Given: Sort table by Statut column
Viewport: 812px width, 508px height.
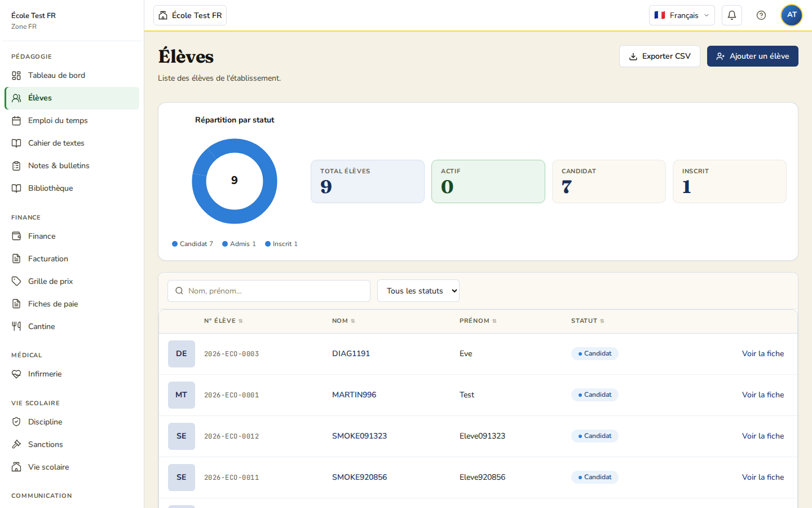Looking at the screenshot, I should coord(588,321).
